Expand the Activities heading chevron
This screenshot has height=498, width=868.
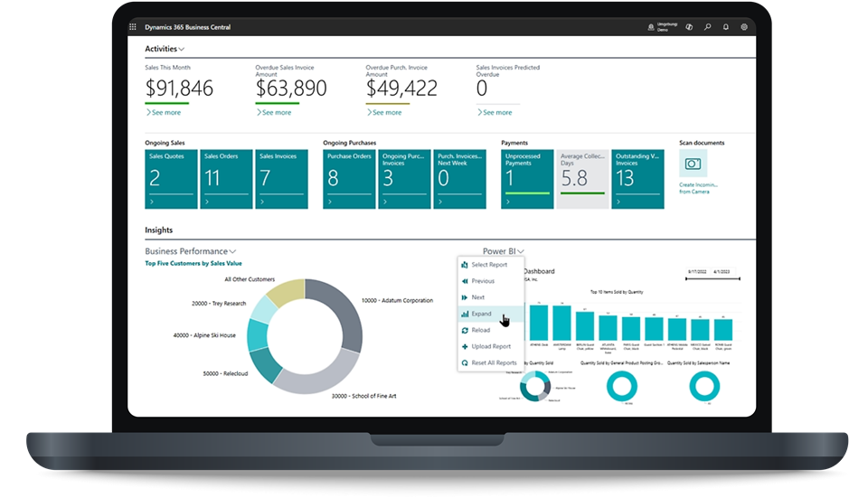coord(181,49)
